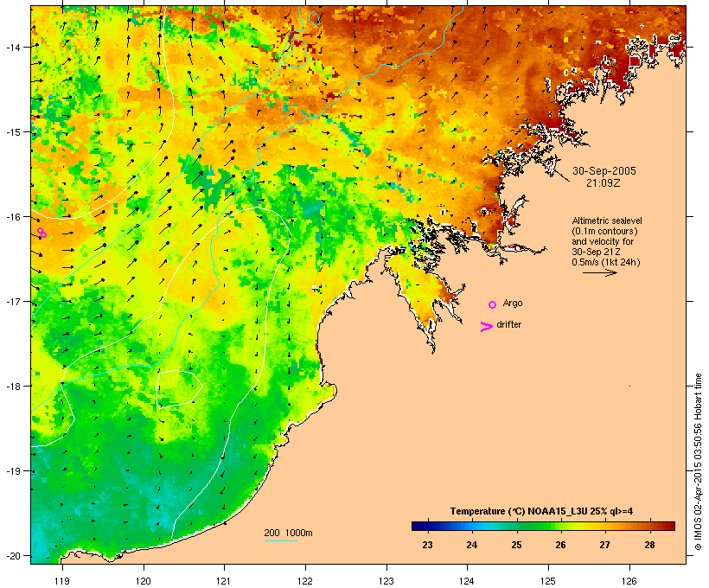The height and width of the screenshot is (588, 709).
Task: Click the latitude axis label -15
Action: [x=12, y=132]
